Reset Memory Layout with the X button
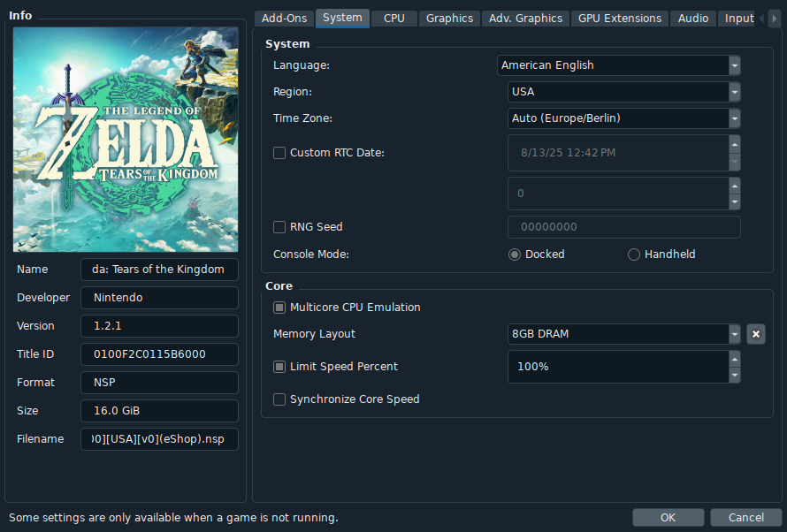This screenshot has height=532, width=787. [x=755, y=334]
